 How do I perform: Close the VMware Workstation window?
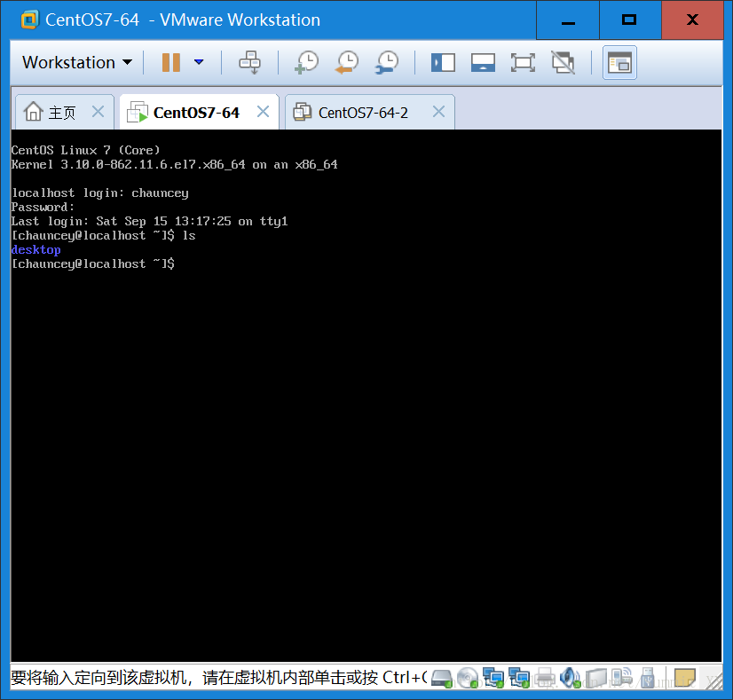(692, 20)
